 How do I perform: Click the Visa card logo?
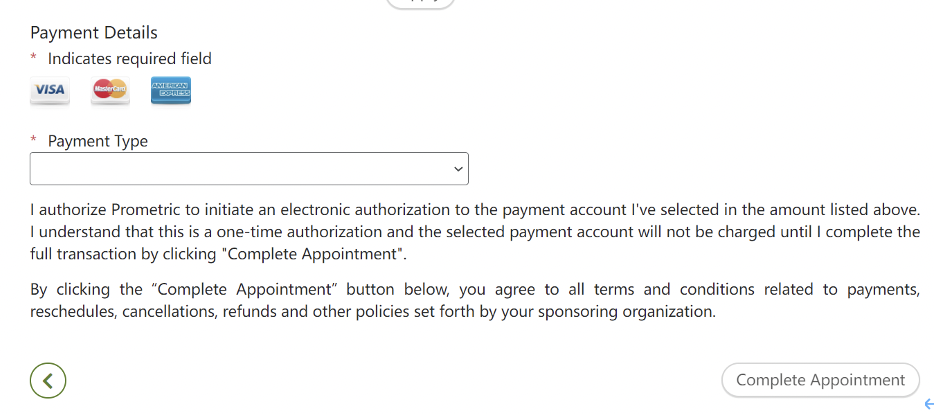[50, 90]
